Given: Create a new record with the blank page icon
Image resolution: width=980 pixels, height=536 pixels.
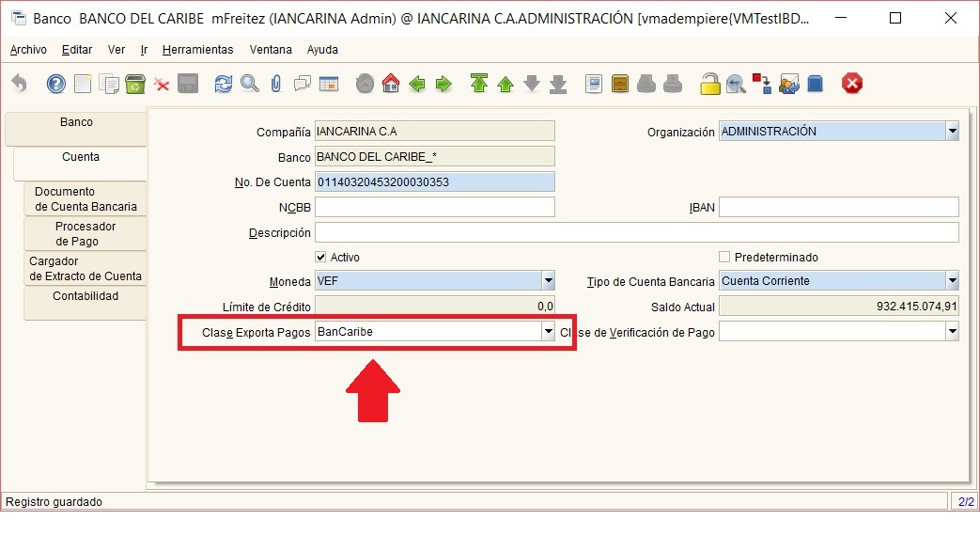Looking at the screenshot, I should click(83, 83).
